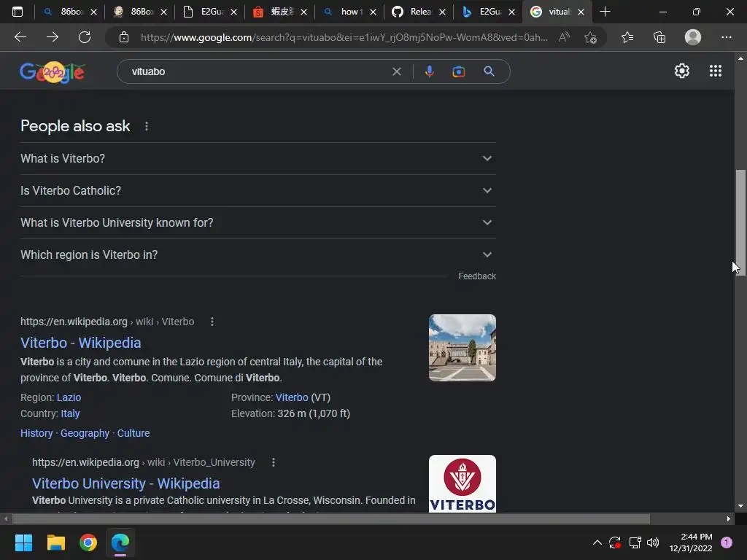This screenshot has height=560, width=747.
Task: Open the Windows Start menu
Action: pos(23,542)
